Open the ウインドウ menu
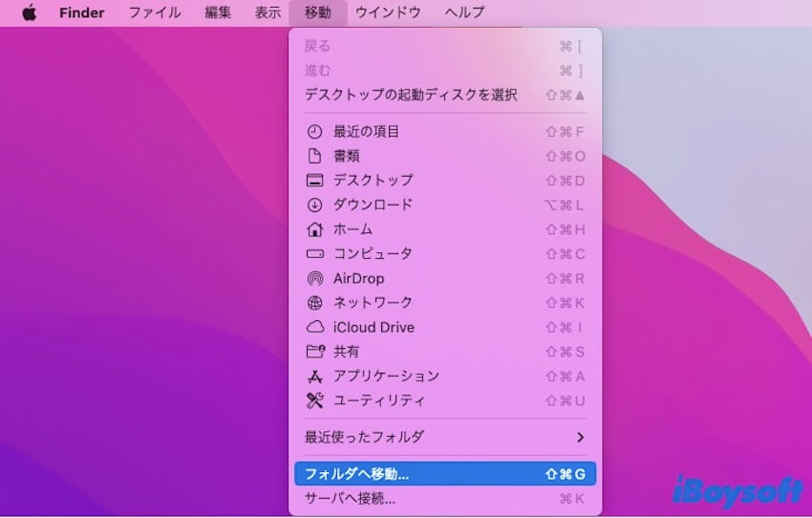 [x=388, y=12]
